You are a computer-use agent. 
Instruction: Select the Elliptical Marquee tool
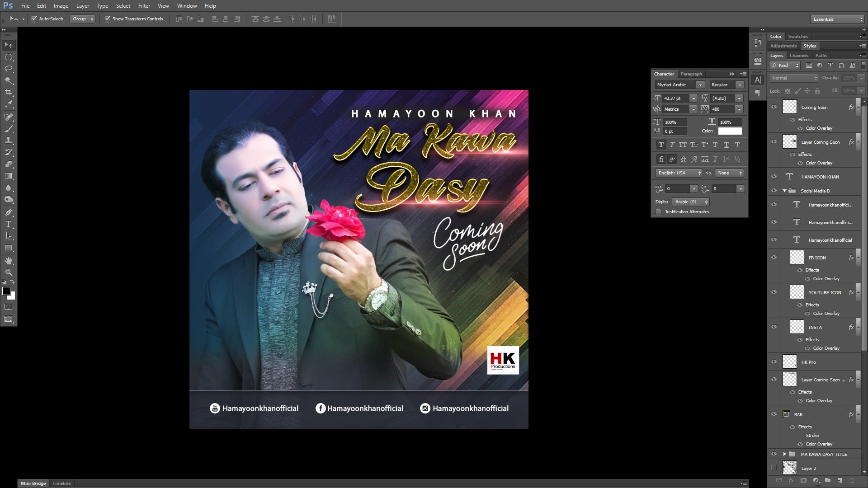9,57
